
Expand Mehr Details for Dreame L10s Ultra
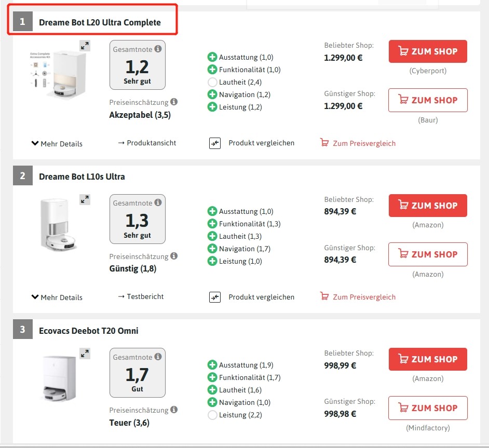tap(57, 297)
